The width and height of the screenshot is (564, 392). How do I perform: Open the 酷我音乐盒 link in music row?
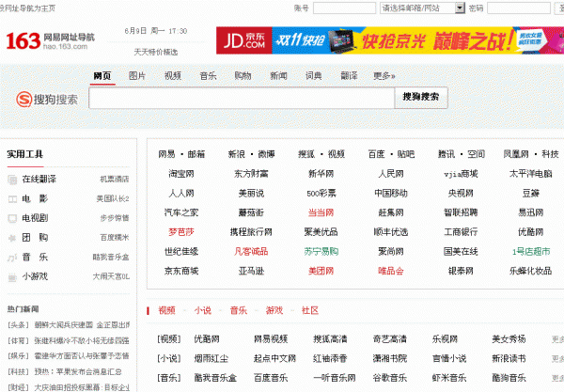coord(215,378)
